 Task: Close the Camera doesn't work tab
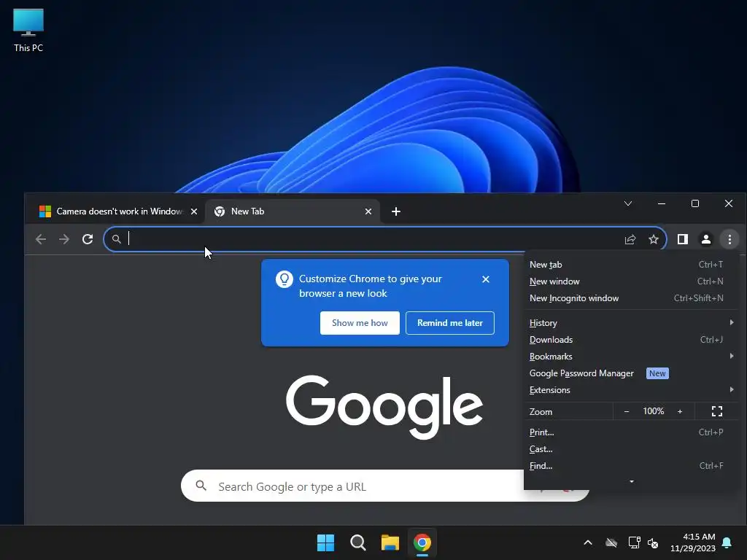194,211
